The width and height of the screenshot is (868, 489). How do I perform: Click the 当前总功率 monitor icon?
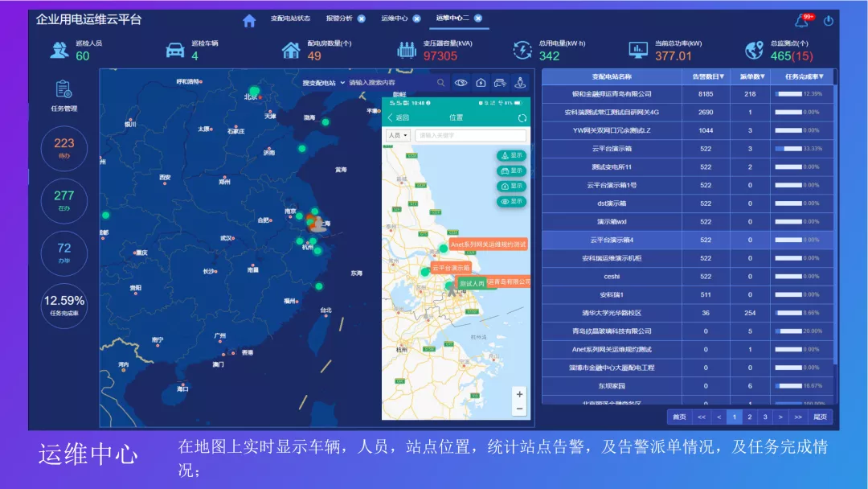click(x=637, y=50)
